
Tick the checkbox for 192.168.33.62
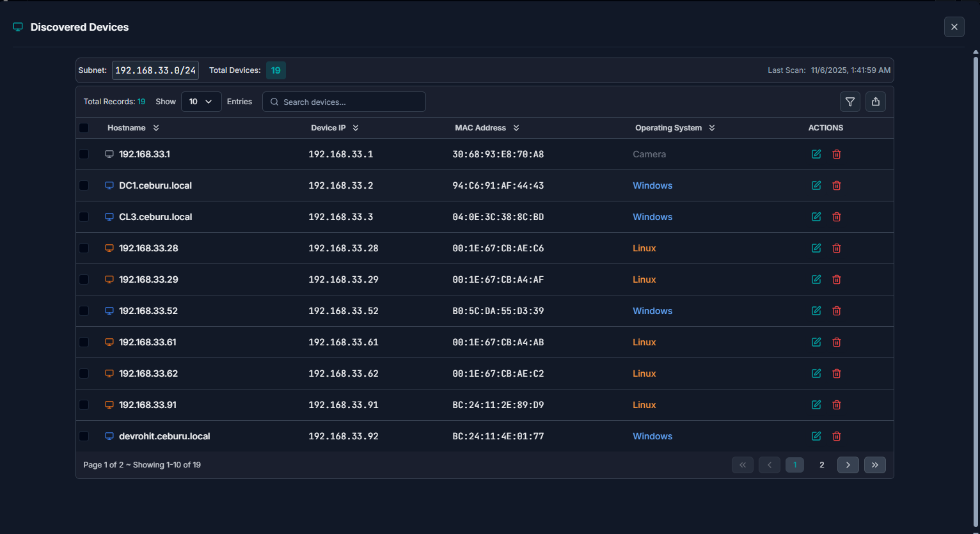(x=84, y=373)
